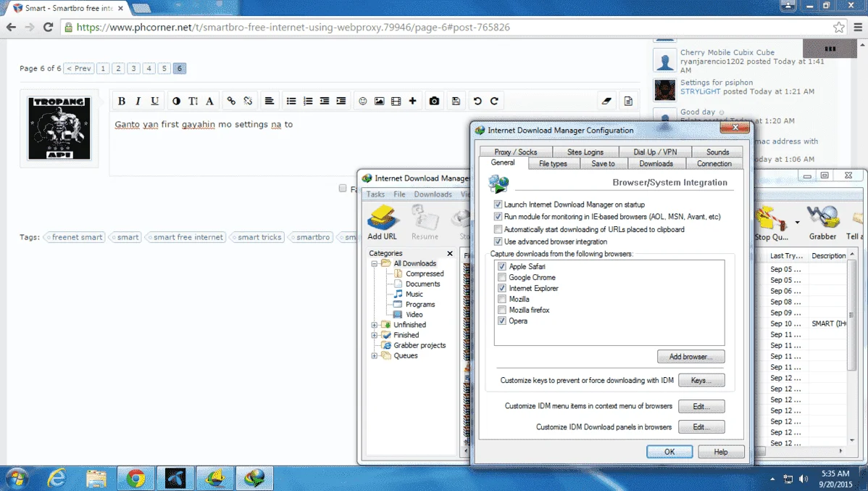Open the Downloads menu in IDM

pos(433,194)
